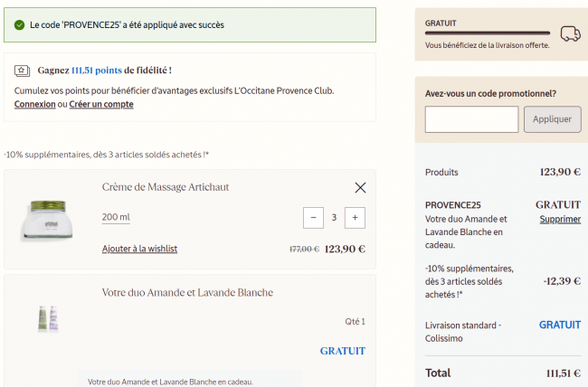Screen dimensions: 588x387
Task: Open the Crème de Massage Artichaut product thumbnail
Action: coord(47,220)
